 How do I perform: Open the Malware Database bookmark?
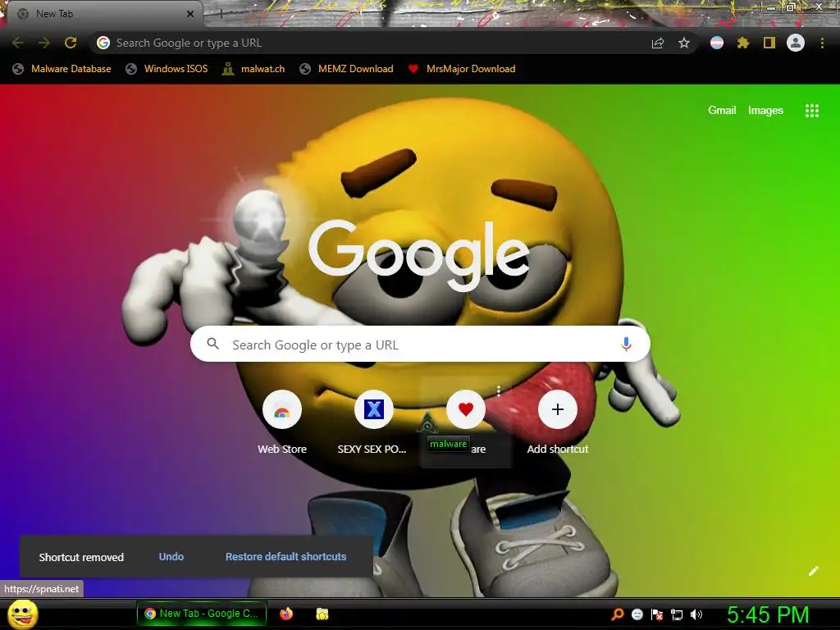pyautogui.click(x=62, y=69)
